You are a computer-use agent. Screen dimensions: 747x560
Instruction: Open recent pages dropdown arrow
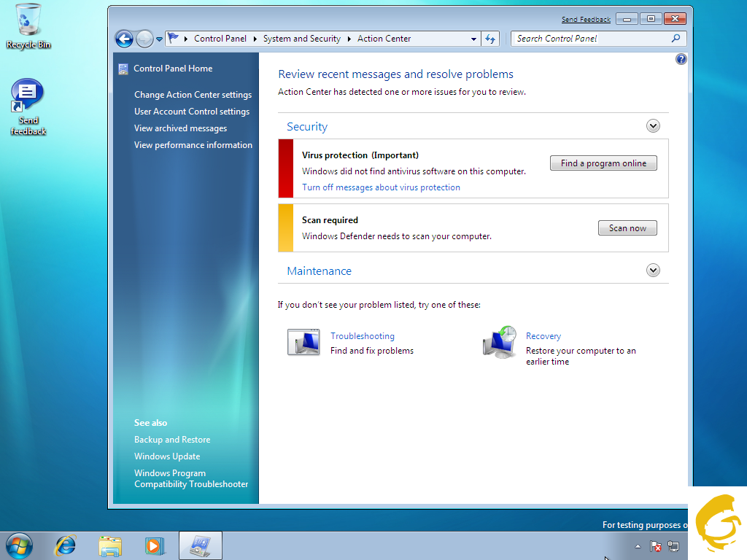159,39
